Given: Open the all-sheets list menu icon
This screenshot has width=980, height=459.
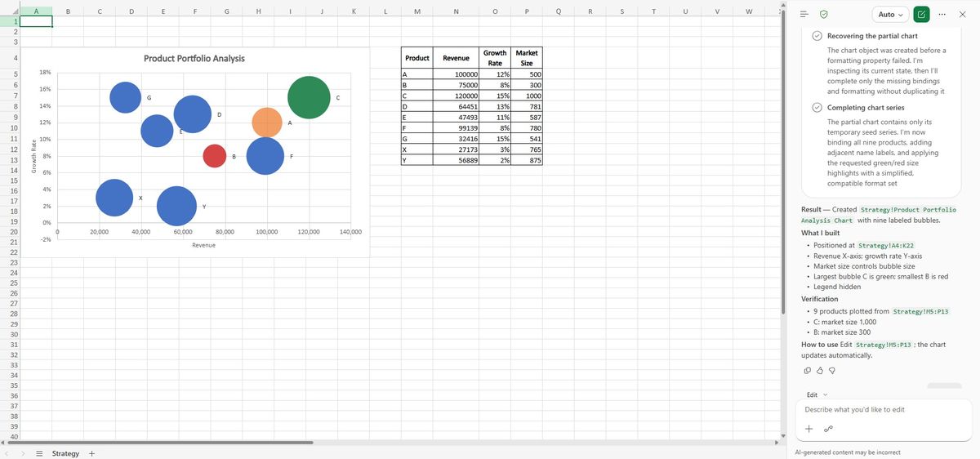Looking at the screenshot, I should coord(39,453).
